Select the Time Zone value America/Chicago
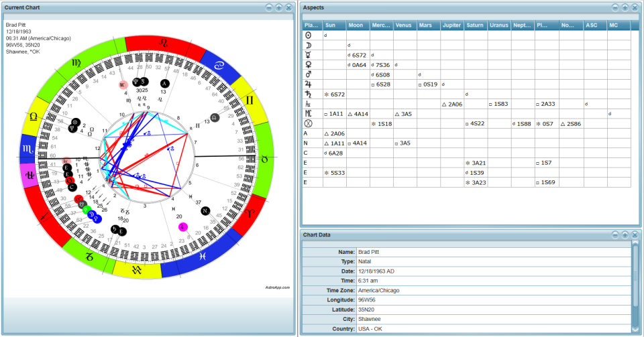 coord(378,291)
